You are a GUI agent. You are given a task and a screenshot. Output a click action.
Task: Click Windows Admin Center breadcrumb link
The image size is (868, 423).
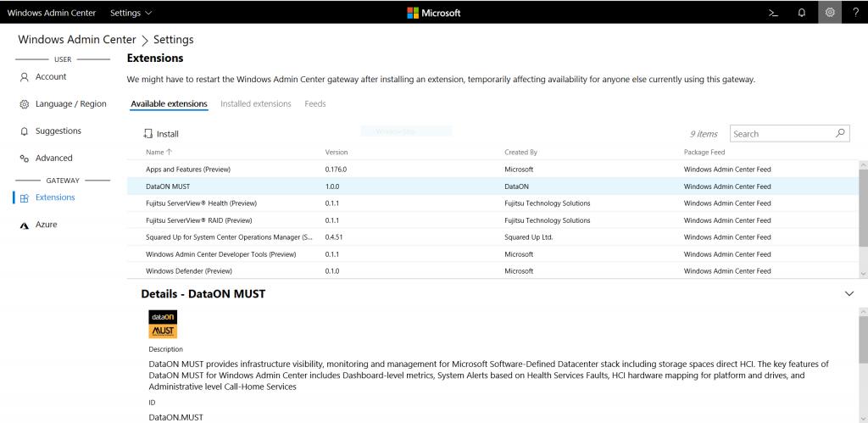point(77,40)
